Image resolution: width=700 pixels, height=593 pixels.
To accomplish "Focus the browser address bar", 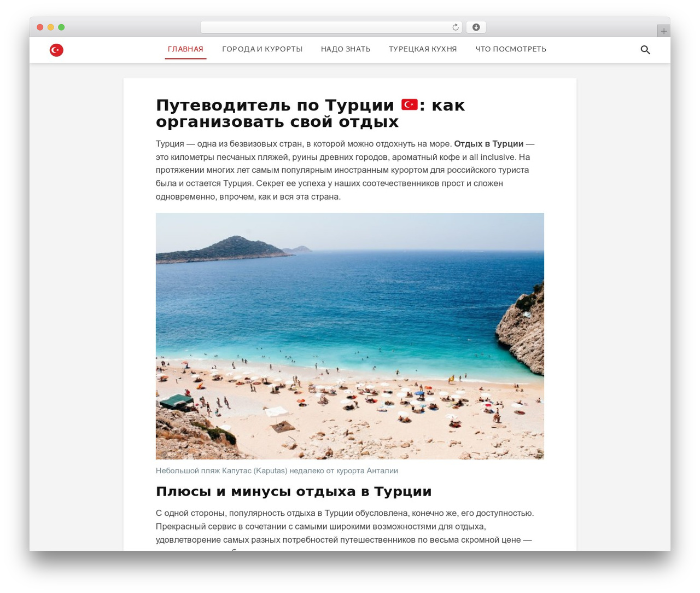I will [331, 27].
